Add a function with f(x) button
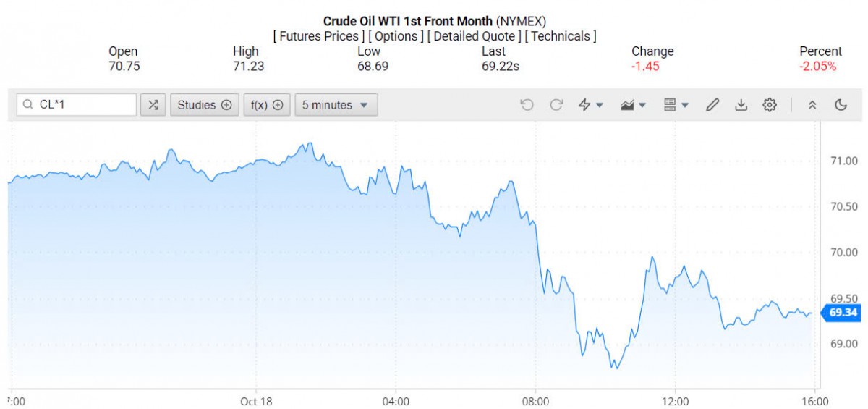 (x=267, y=105)
